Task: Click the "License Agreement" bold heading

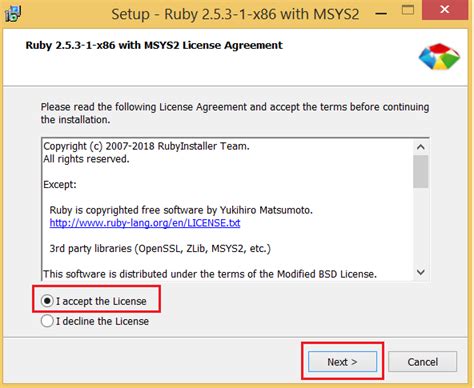Action: pyautogui.click(x=154, y=45)
